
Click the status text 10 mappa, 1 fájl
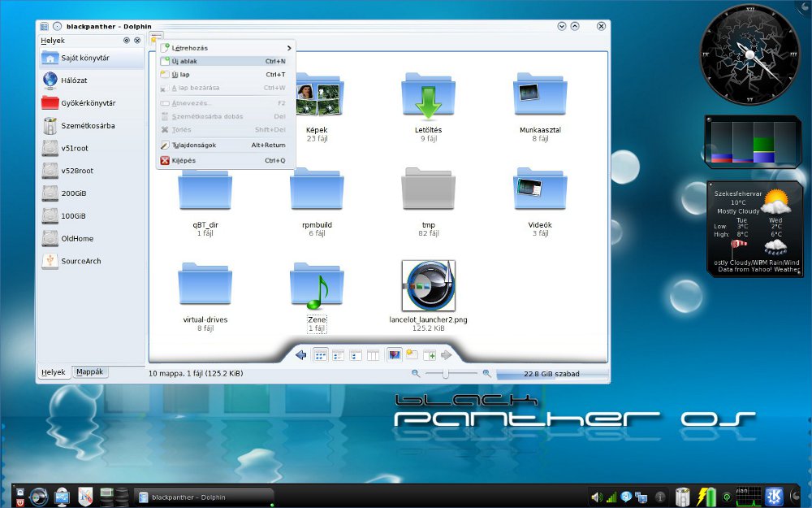(x=196, y=373)
